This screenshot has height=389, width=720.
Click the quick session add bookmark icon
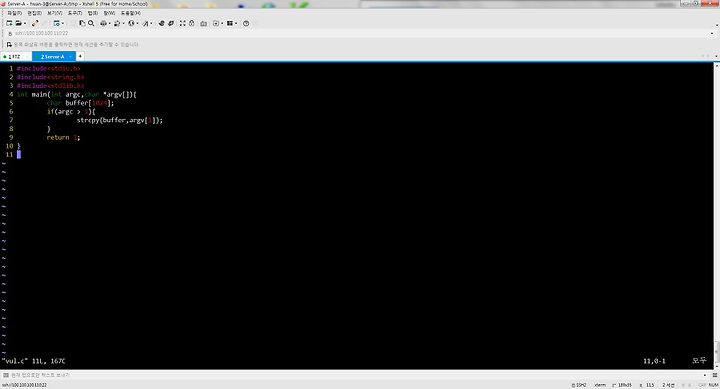pos(9,45)
